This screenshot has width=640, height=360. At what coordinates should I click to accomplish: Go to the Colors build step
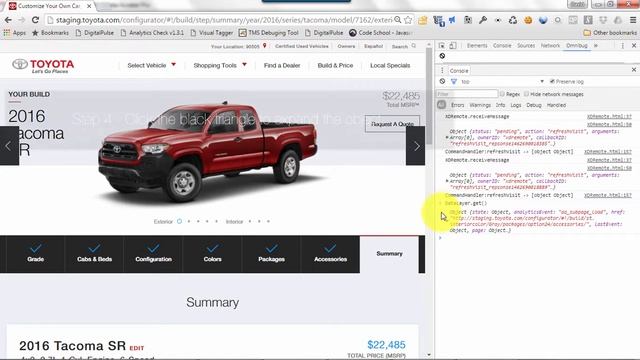[212, 254]
